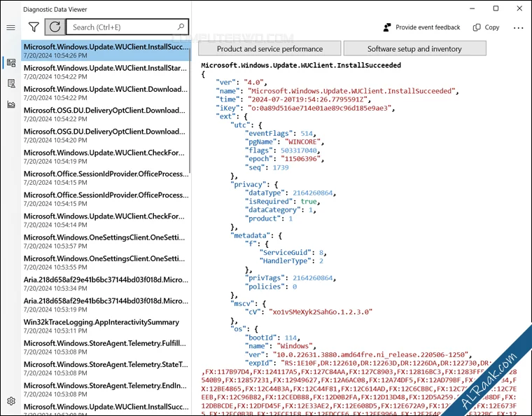Select WUClient.CheckFor... event at 10:54:14 PM
The image size is (532, 416).
105,220
